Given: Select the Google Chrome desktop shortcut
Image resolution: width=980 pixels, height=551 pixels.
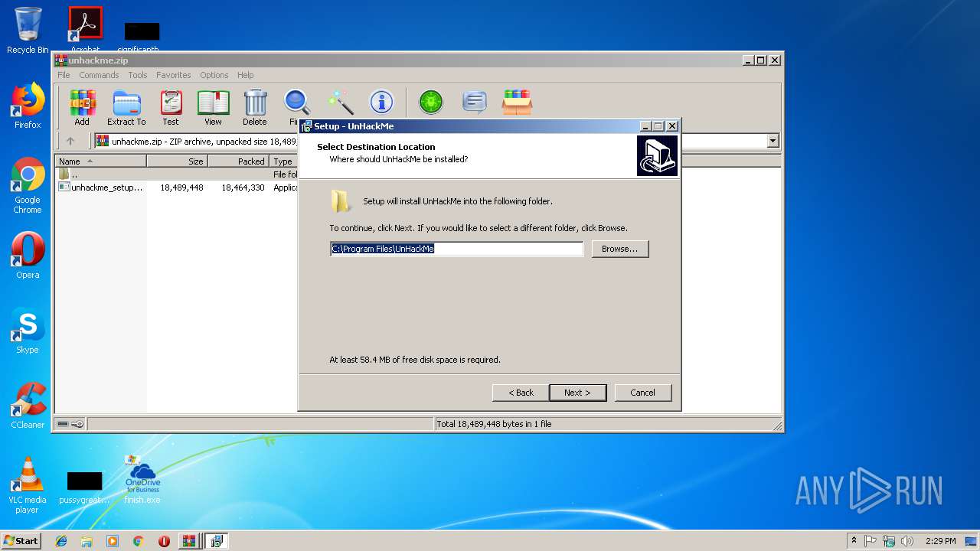Looking at the screenshot, I should pyautogui.click(x=28, y=186).
